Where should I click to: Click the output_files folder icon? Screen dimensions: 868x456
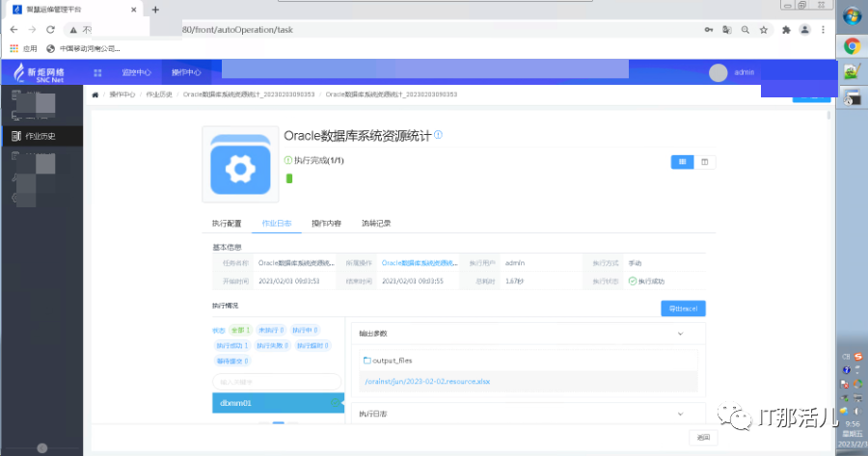click(366, 361)
